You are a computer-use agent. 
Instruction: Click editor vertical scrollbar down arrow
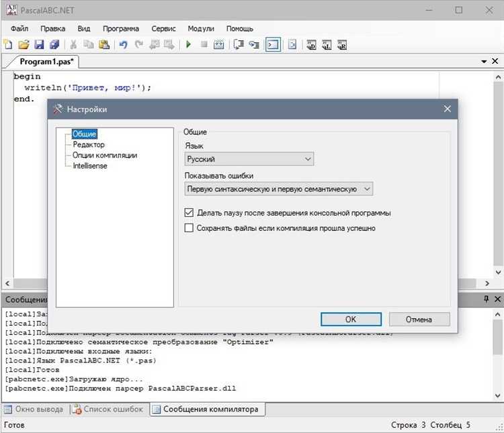[x=498, y=272]
